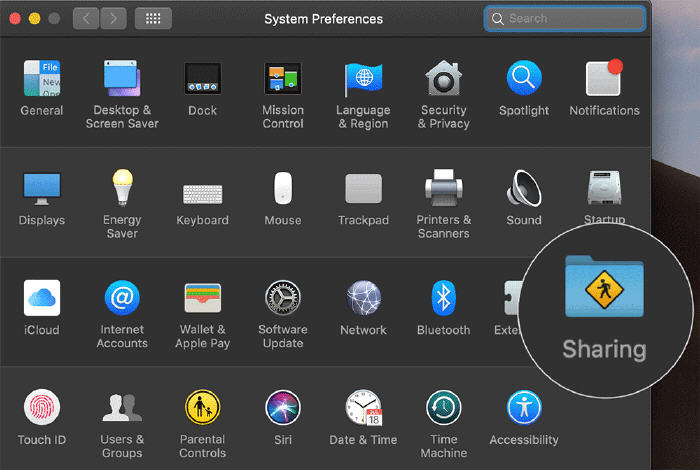Click the forward navigation arrow
Image resolution: width=700 pixels, height=470 pixels.
pos(113,18)
